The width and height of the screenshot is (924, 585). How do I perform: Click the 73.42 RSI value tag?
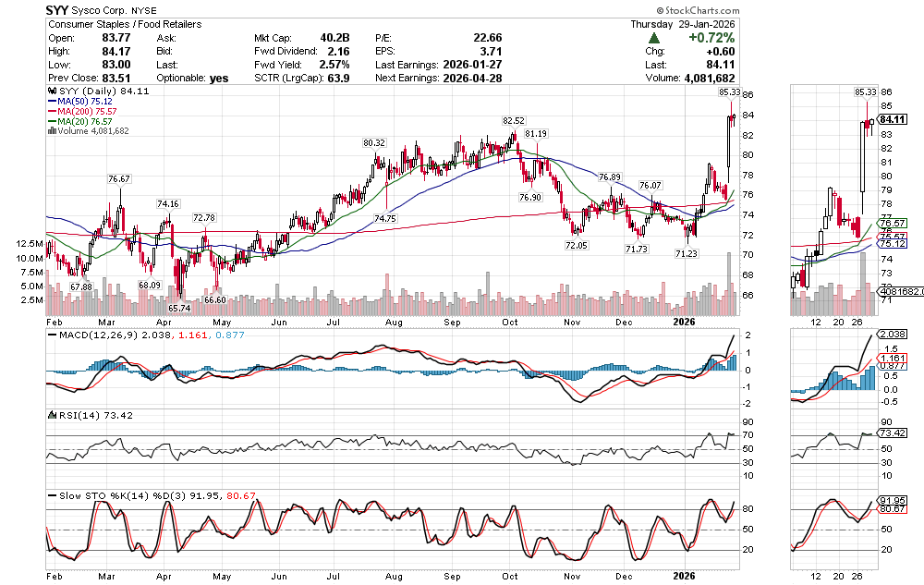pos(892,433)
